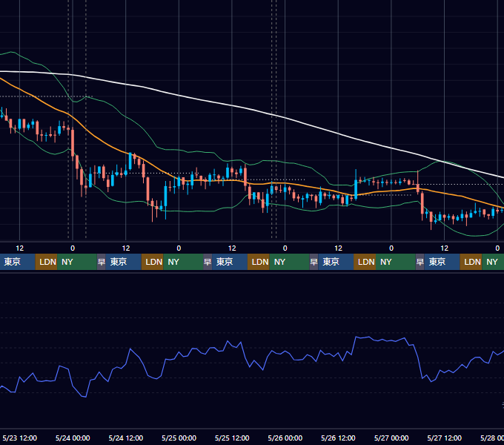504x445 pixels.
Task: Click the NY session block above 5/26 00:00
Action: tap(289, 262)
